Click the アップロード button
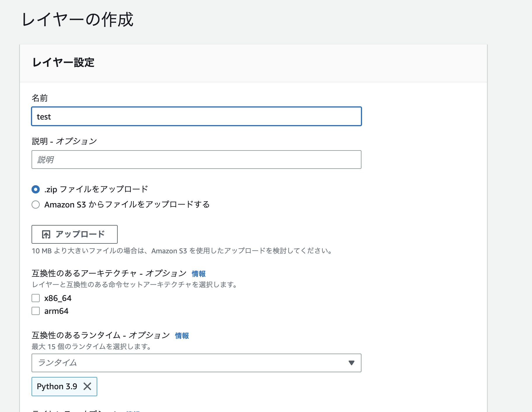532x412 pixels. coord(74,234)
